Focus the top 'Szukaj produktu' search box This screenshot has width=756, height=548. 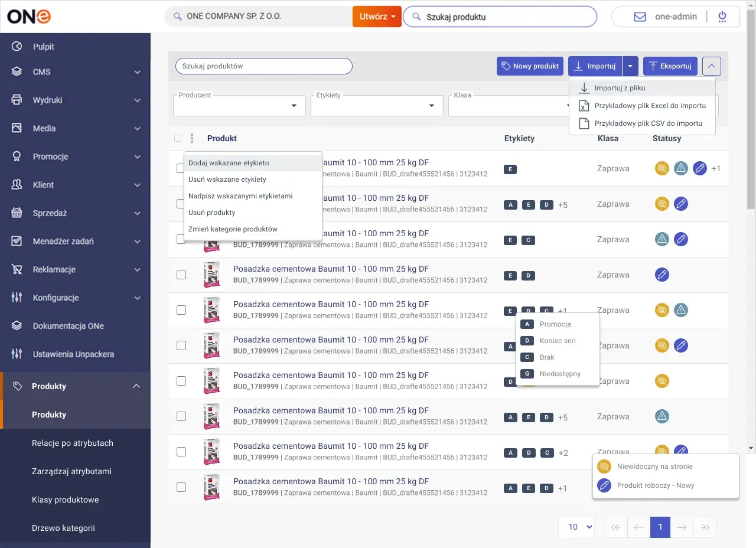click(500, 17)
